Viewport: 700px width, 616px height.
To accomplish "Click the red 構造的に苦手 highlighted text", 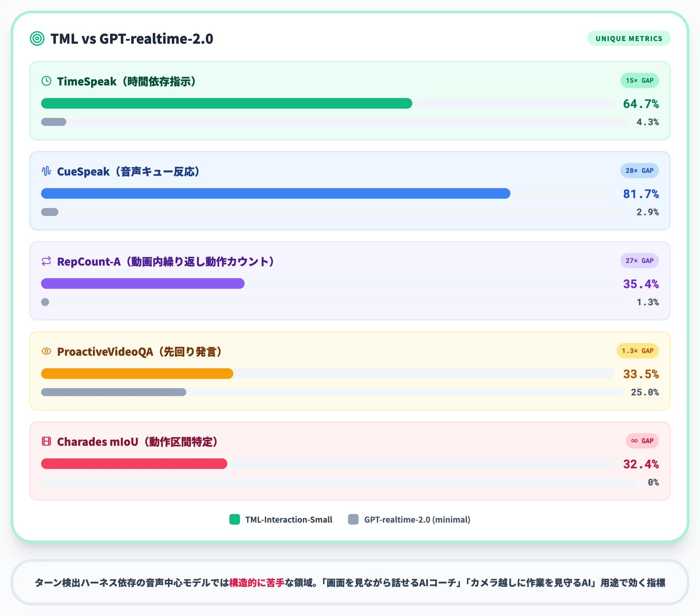I will pos(257,583).
